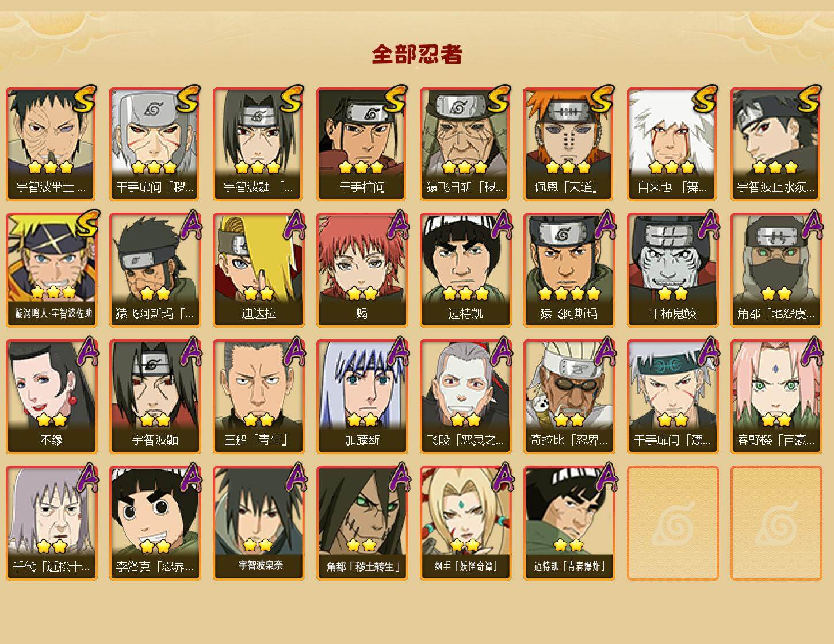Open the 佩恩「天道」 ninja card

coord(569,144)
